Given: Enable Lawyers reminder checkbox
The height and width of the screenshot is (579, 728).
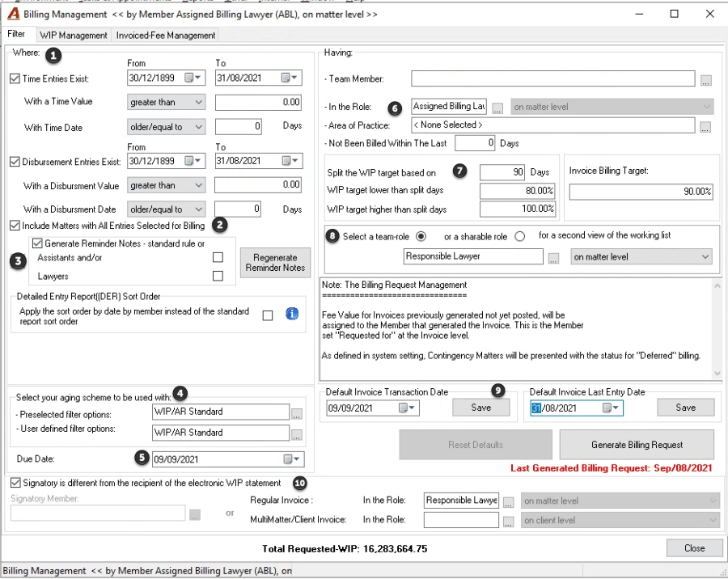Looking at the screenshot, I should click(218, 276).
